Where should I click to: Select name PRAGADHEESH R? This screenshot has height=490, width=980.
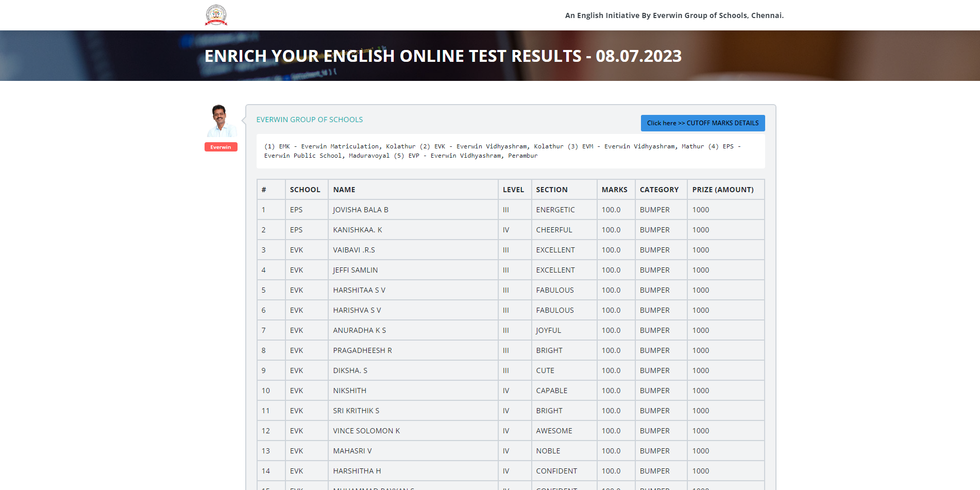coord(363,350)
